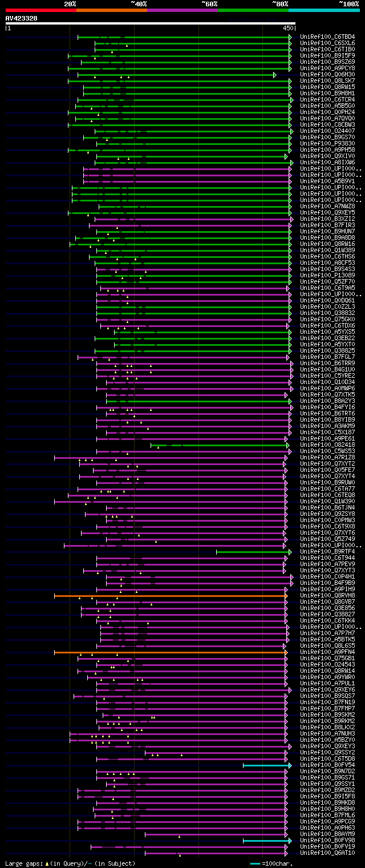Click the purple alignment bar for UniRef100_B8AYM9
Viewport: 365px width, 868px height.
[x=216, y=834]
